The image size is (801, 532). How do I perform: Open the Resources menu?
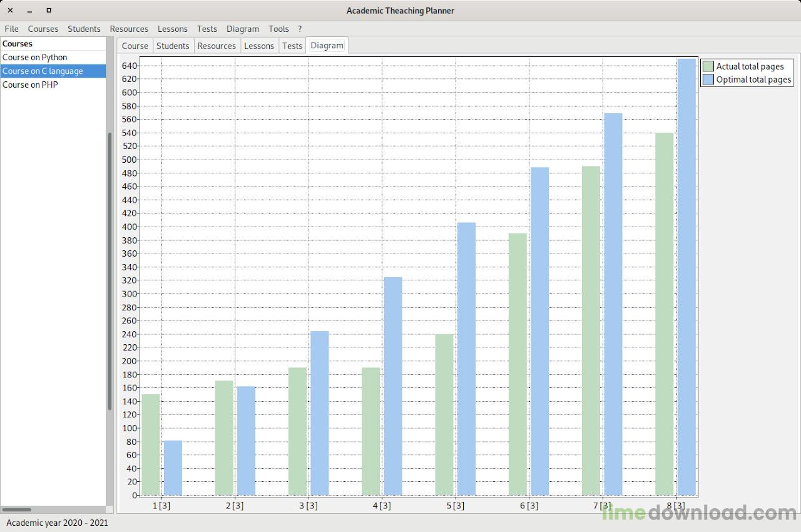pos(129,29)
